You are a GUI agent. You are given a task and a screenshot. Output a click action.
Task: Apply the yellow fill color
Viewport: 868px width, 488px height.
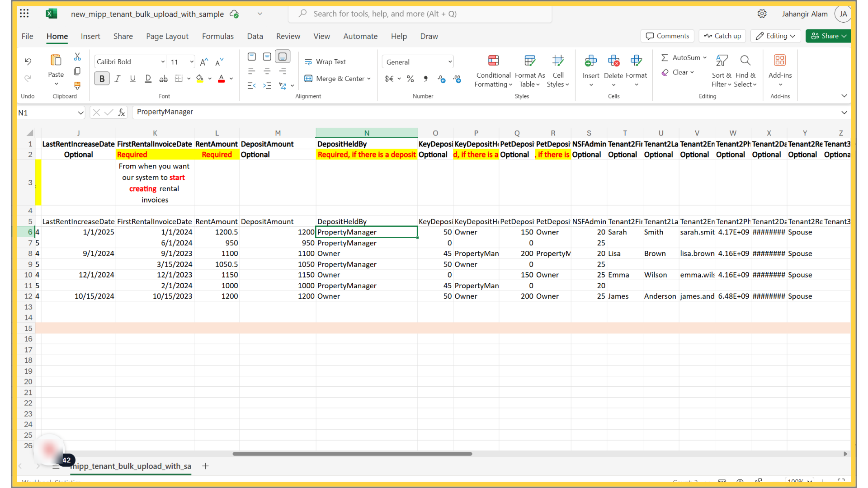(199, 79)
